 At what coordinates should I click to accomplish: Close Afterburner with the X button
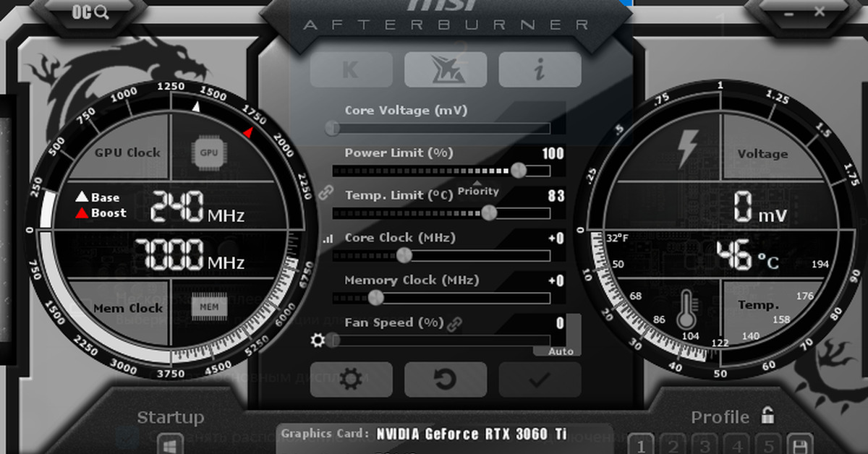click(820, 12)
